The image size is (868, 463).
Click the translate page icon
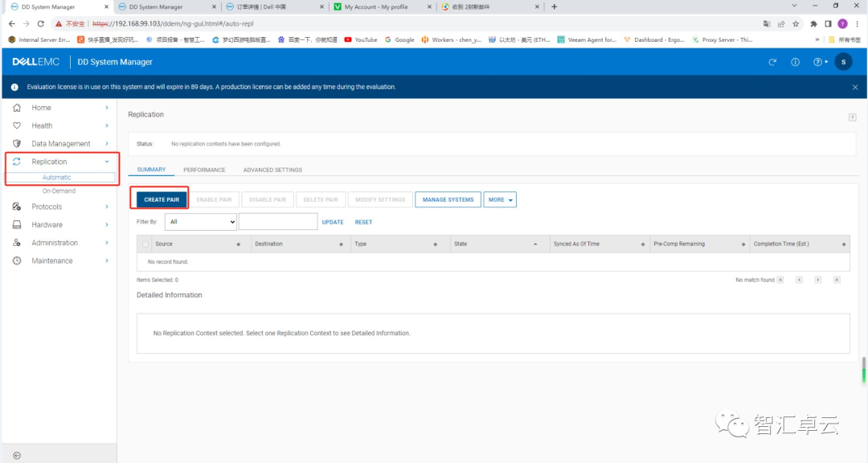coord(767,24)
